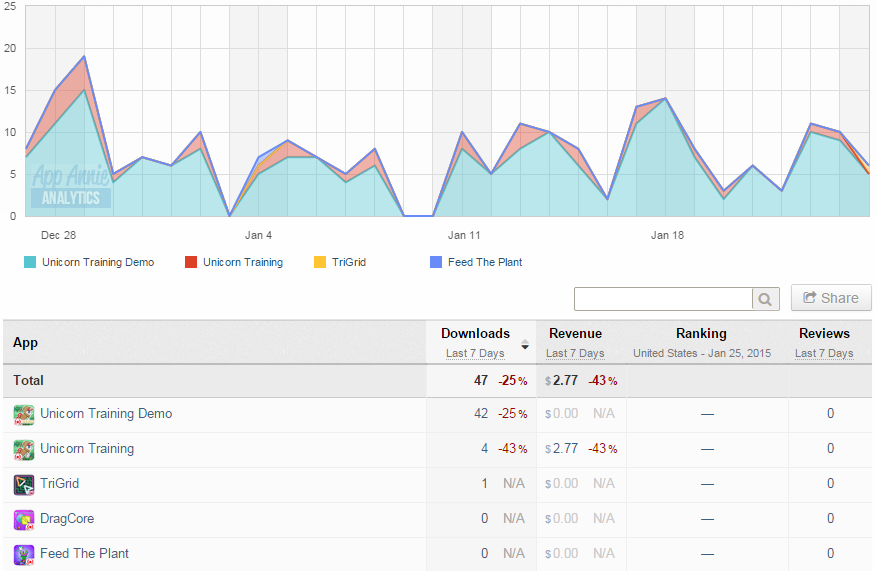
Task: Click the TriGrid downloads value 1
Action: tap(485, 483)
